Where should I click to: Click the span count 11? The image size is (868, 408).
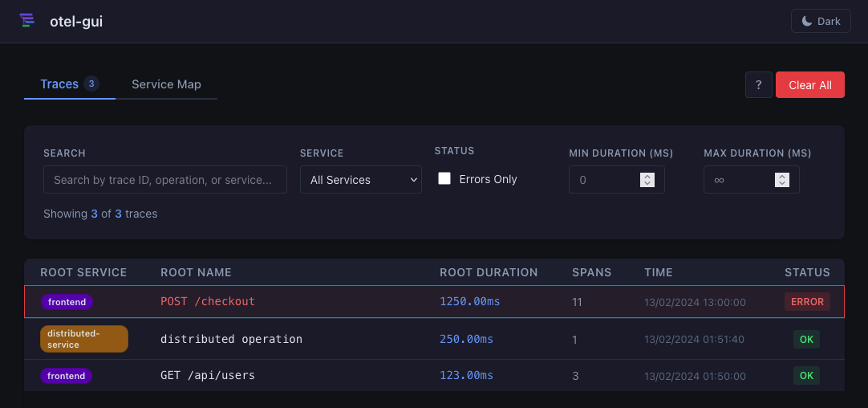click(x=577, y=302)
